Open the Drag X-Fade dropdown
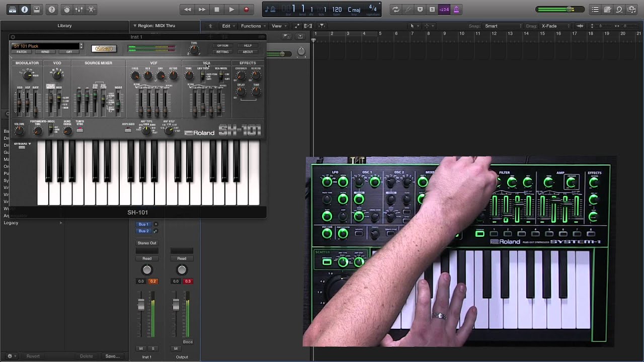This screenshot has width=644, height=362. tap(556, 26)
